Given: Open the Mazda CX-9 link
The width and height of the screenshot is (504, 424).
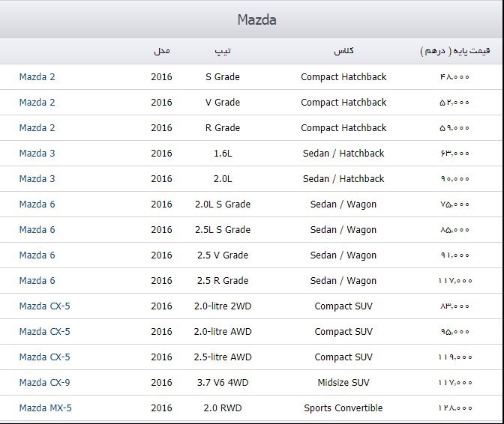Looking at the screenshot, I should pos(44,382).
